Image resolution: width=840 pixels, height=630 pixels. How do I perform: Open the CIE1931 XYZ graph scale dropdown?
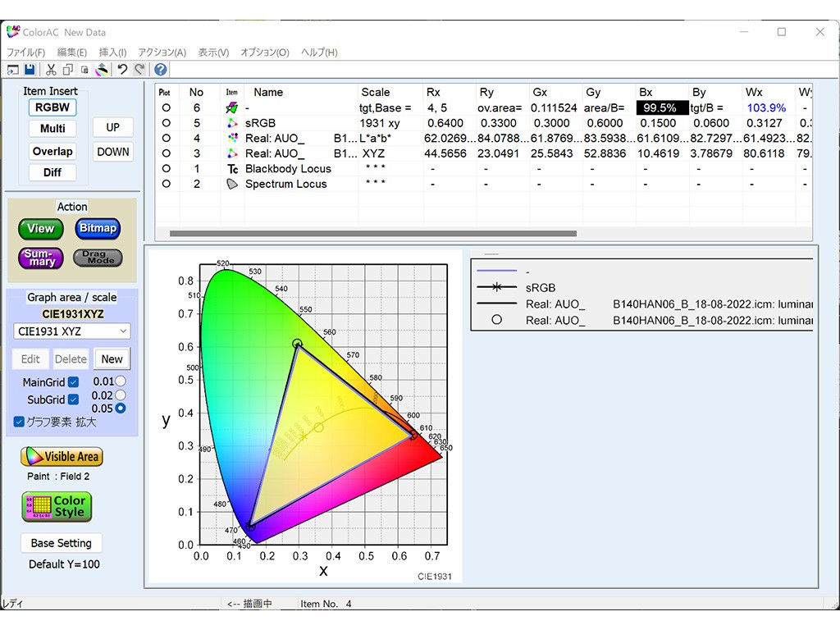[x=72, y=331]
